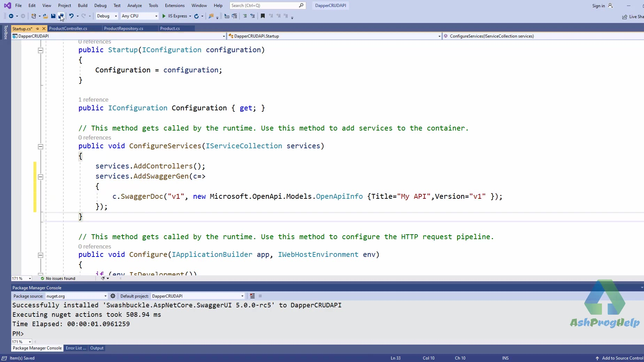
Task: Click the Open File folder icon
Action: tap(45, 16)
